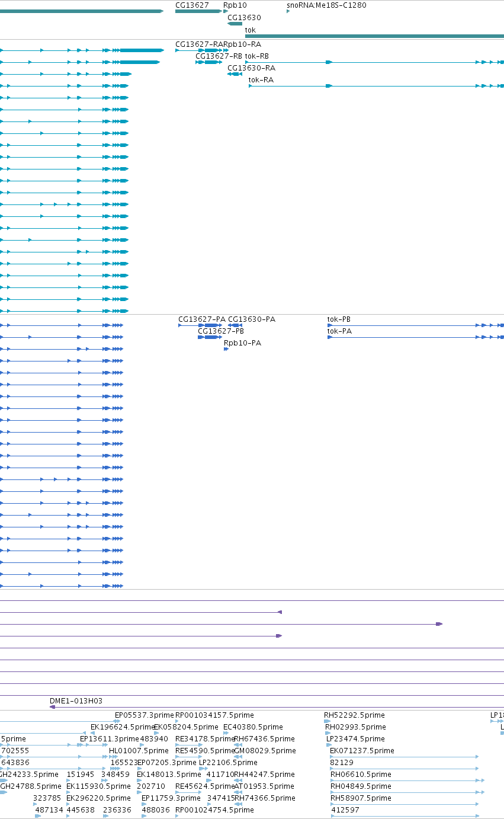Select feature 165523
This screenshot has width=504, height=819.
(124, 762)
